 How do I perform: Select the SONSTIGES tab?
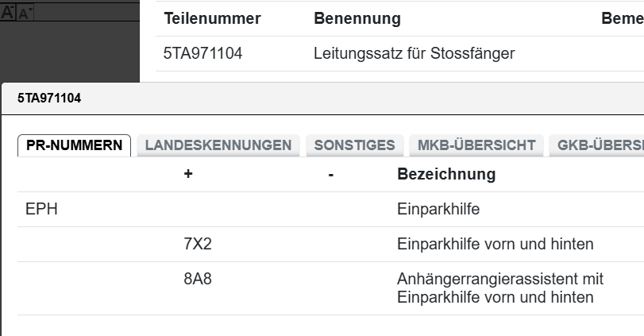354,145
